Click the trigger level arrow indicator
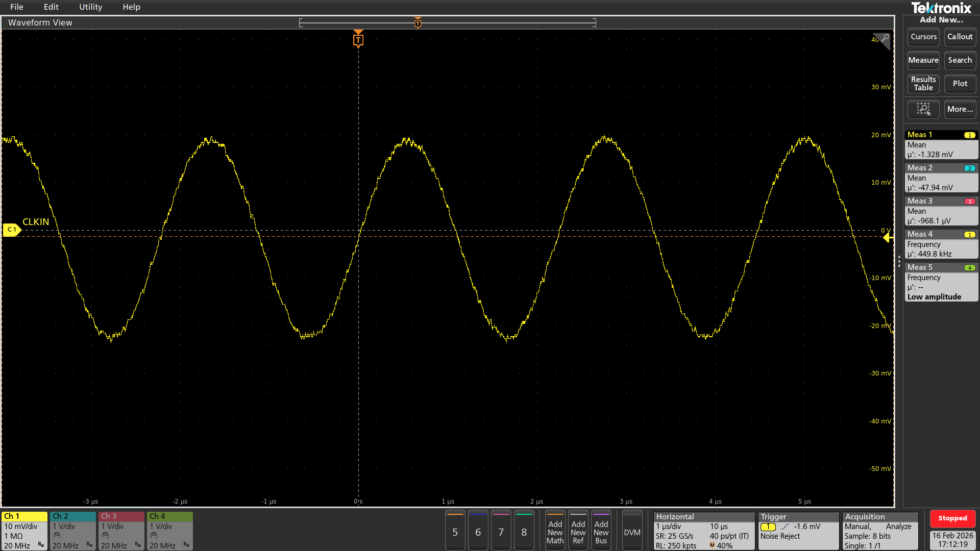980x551 pixels. [888, 237]
